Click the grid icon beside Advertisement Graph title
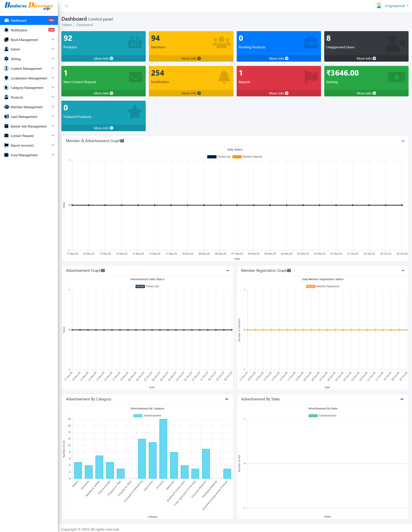The image size is (412, 532). [103, 271]
